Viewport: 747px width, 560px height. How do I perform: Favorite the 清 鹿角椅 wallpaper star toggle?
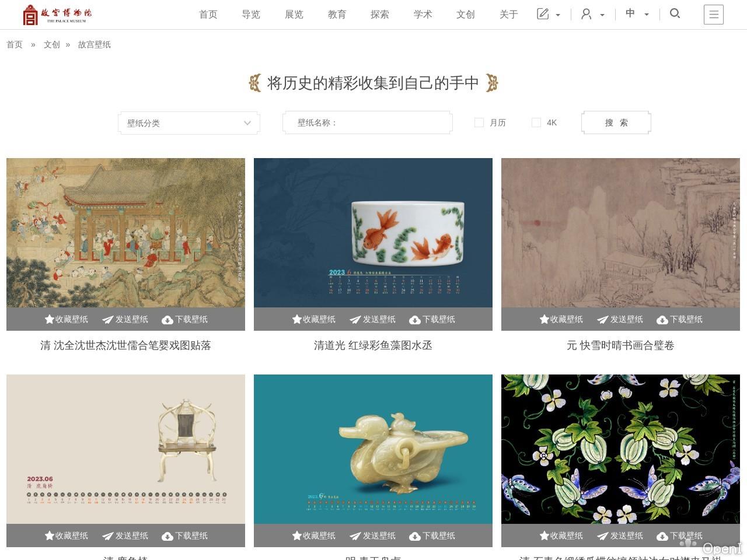pyautogui.click(x=49, y=535)
